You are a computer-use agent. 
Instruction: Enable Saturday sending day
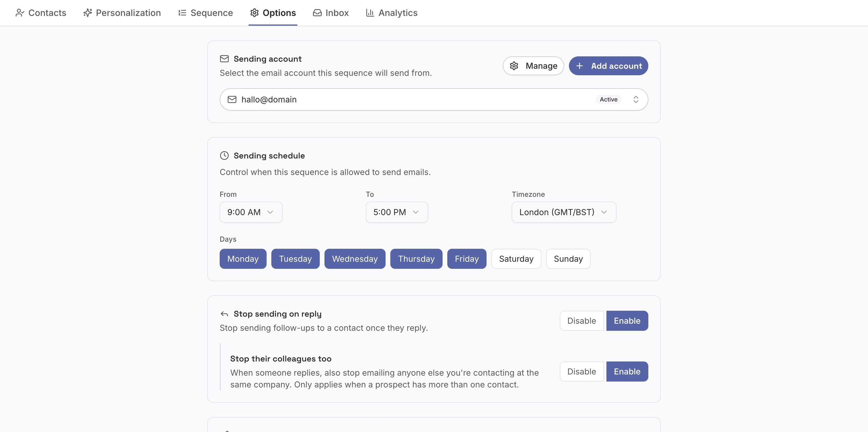coord(516,258)
